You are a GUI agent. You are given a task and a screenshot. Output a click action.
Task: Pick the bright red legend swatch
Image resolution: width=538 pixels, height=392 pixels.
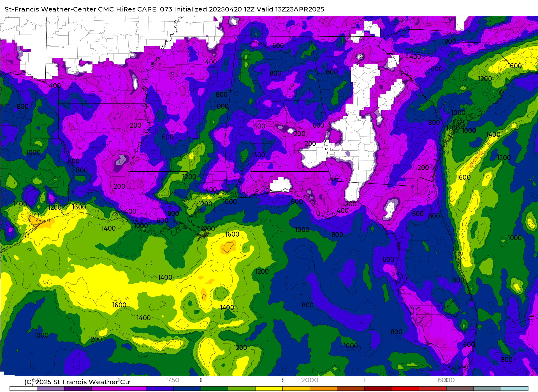[405, 389]
